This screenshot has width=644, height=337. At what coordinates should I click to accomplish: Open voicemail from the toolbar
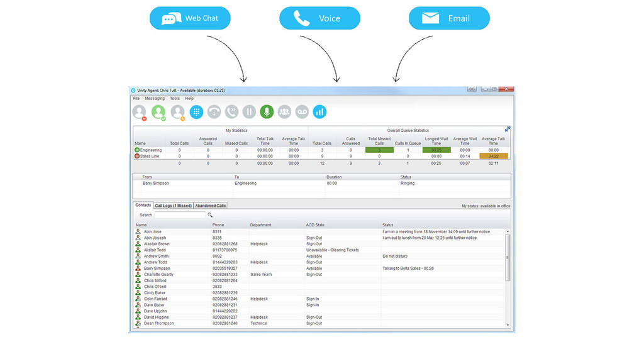click(x=302, y=112)
